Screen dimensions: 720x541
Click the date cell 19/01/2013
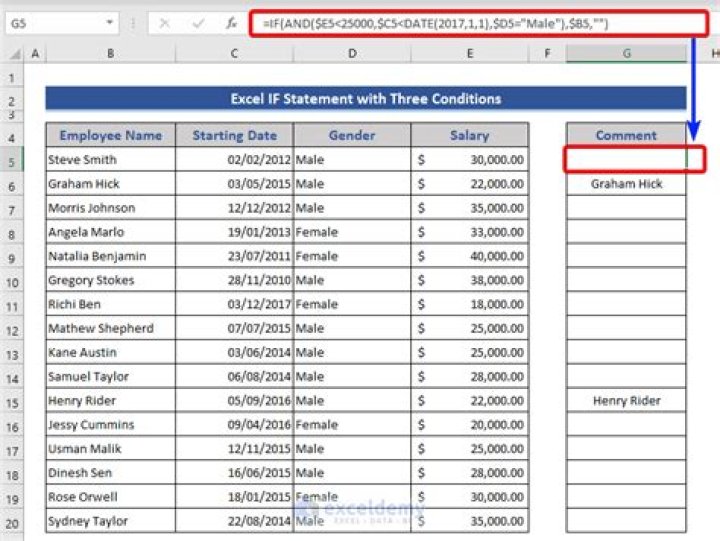click(x=234, y=232)
